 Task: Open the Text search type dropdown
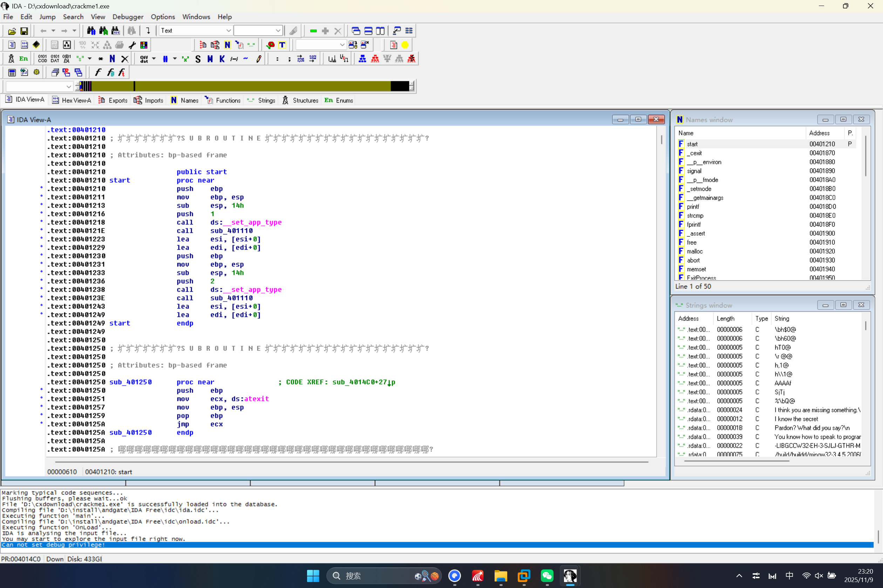[x=228, y=31]
